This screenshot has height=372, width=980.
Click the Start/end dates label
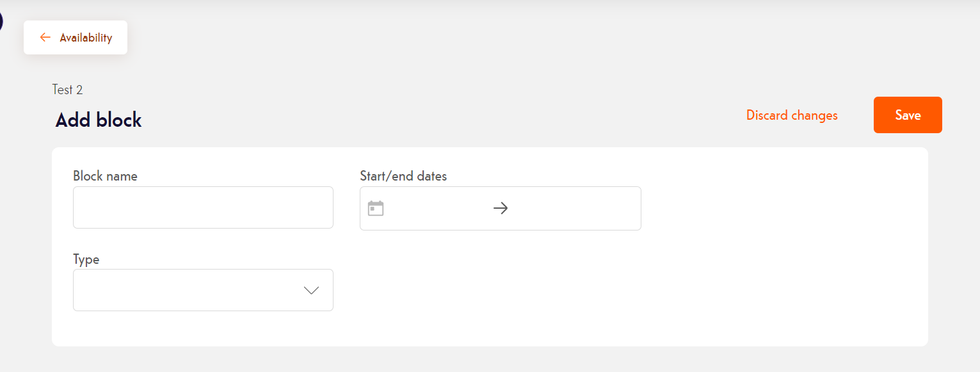(x=403, y=176)
